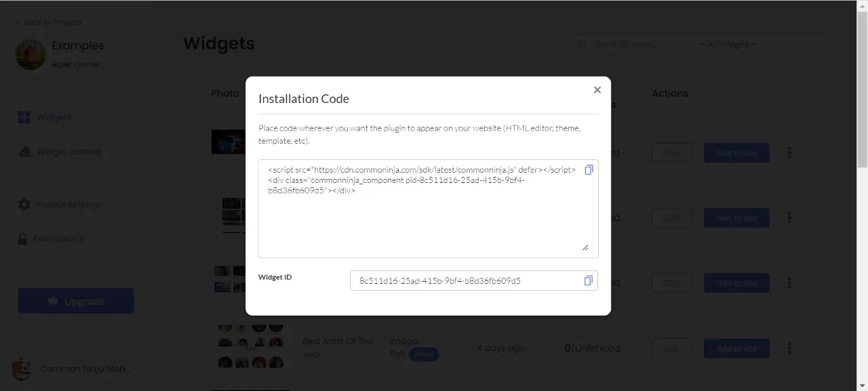Close the Installation Code dialog
Viewport: 868px width, 391px height.
(597, 90)
